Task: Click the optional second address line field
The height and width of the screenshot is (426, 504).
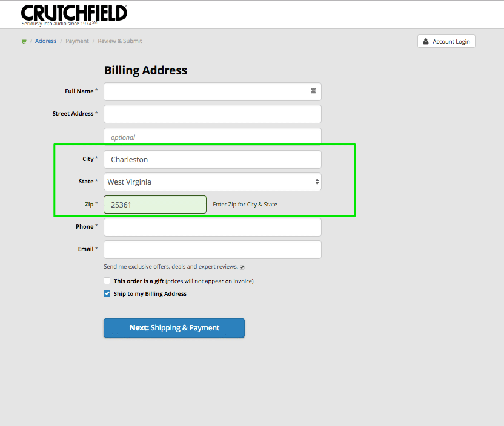Action: click(213, 136)
